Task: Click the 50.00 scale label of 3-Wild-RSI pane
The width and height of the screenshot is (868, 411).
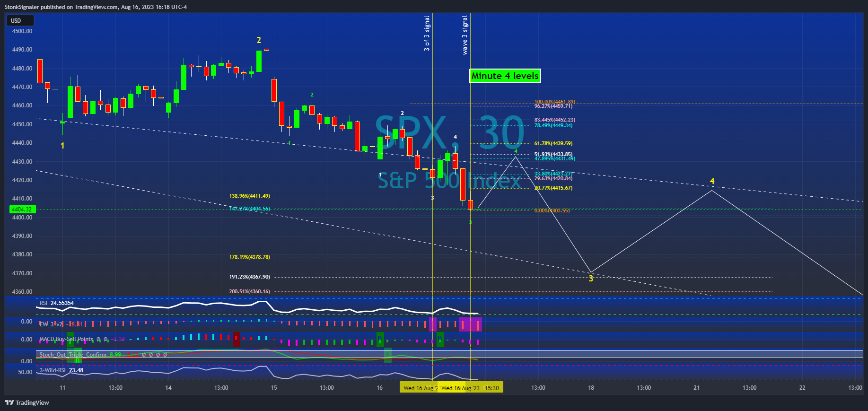Action: (25, 372)
